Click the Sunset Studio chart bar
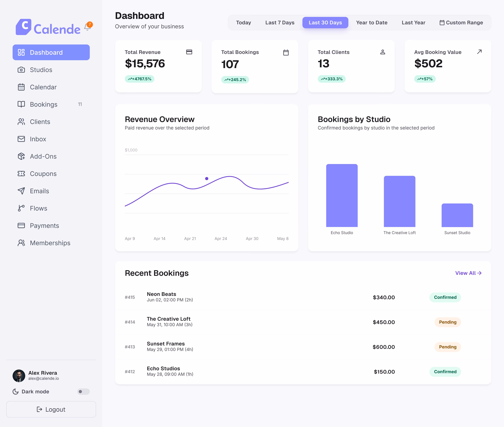The height and width of the screenshot is (427, 504). [x=457, y=215]
